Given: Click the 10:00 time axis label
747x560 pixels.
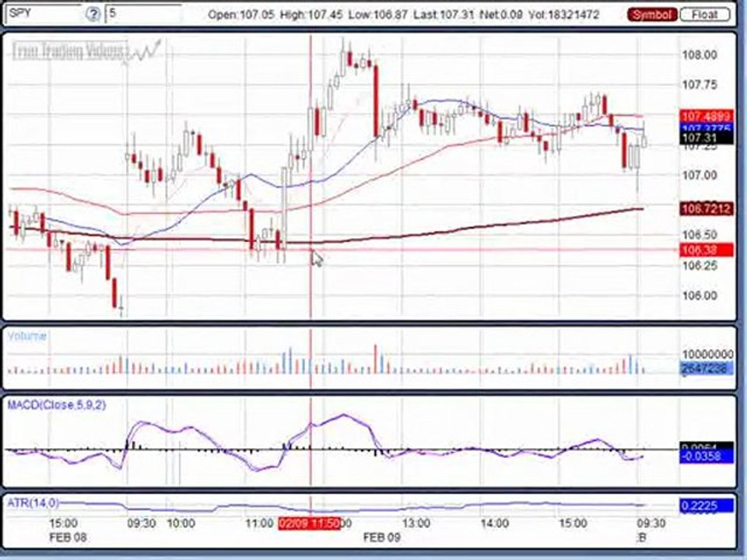Looking at the screenshot, I should tap(181, 523).
